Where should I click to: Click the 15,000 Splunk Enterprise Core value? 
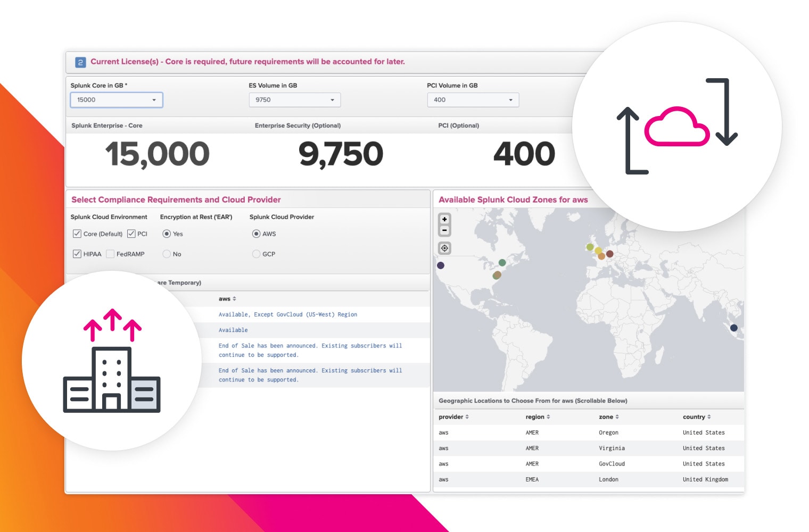click(157, 154)
